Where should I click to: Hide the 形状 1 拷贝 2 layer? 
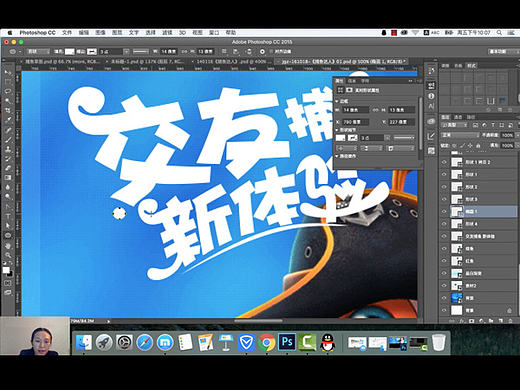pyautogui.click(x=444, y=162)
